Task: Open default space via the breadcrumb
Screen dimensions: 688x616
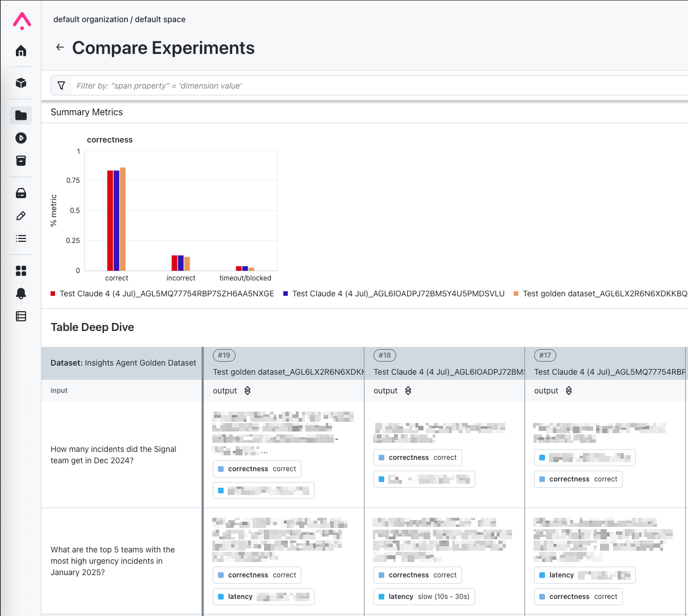Action: pyautogui.click(x=161, y=19)
